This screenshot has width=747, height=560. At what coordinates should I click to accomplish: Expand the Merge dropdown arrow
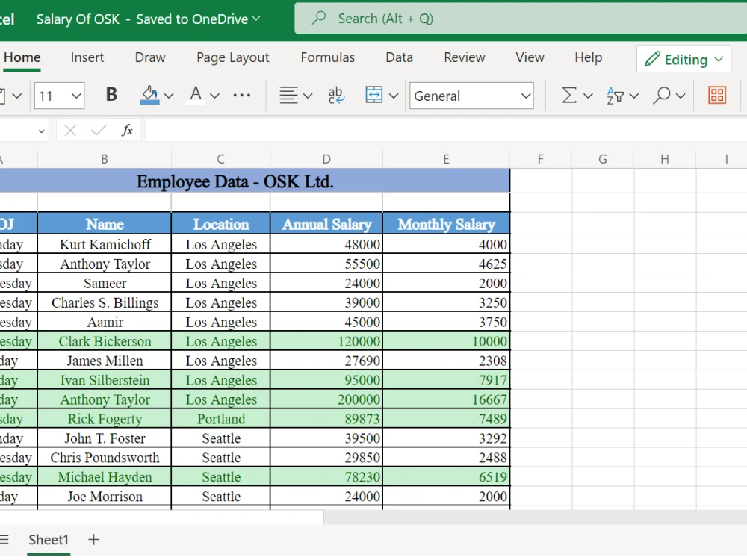tap(394, 96)
